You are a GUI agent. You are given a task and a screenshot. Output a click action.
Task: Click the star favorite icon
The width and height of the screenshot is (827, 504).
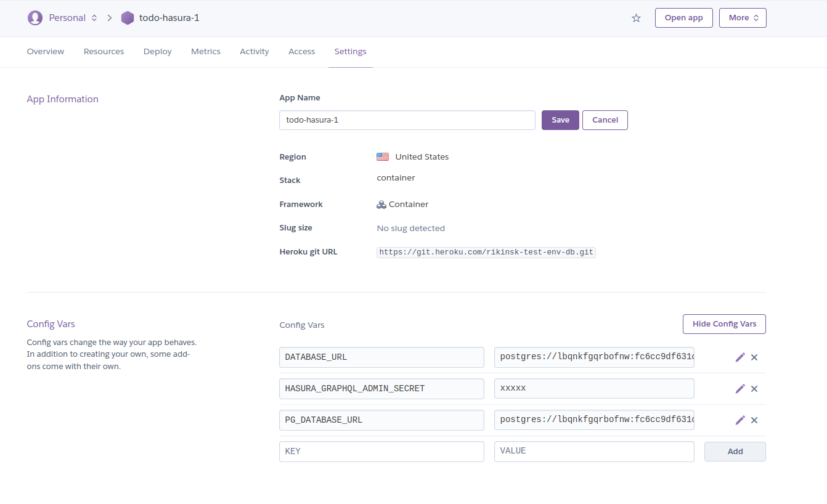point(636,18)
